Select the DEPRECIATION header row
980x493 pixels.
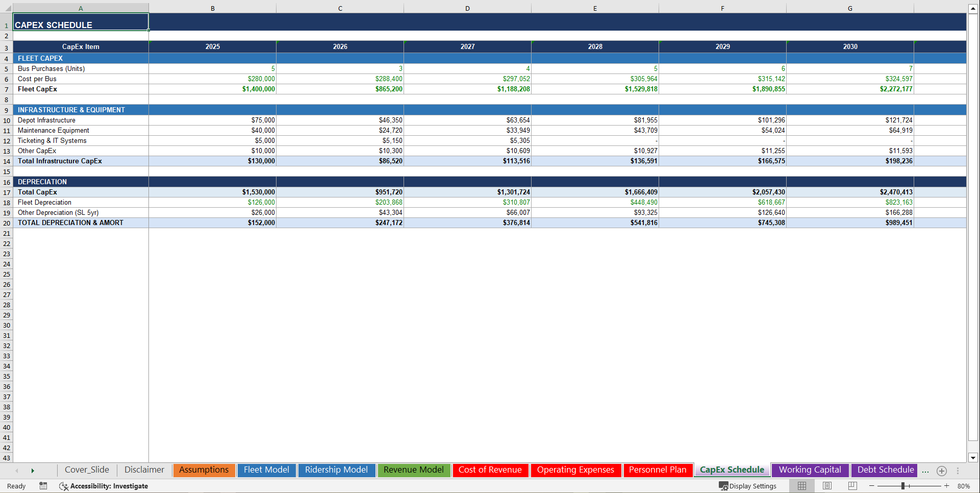[x=81, y=182]
